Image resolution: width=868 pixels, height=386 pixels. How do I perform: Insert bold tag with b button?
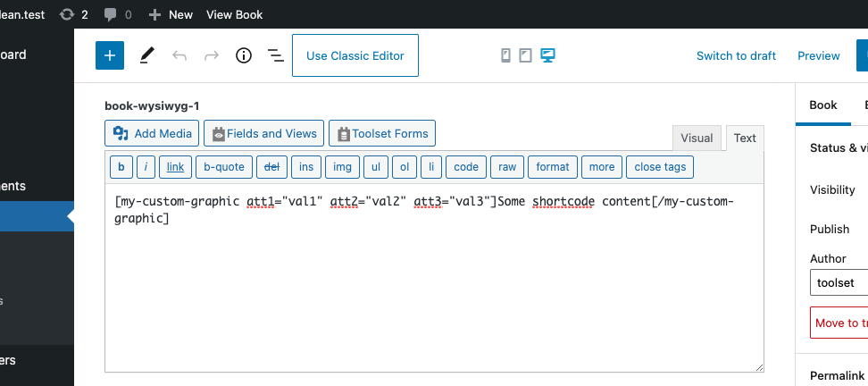click(x=121, y=167)
